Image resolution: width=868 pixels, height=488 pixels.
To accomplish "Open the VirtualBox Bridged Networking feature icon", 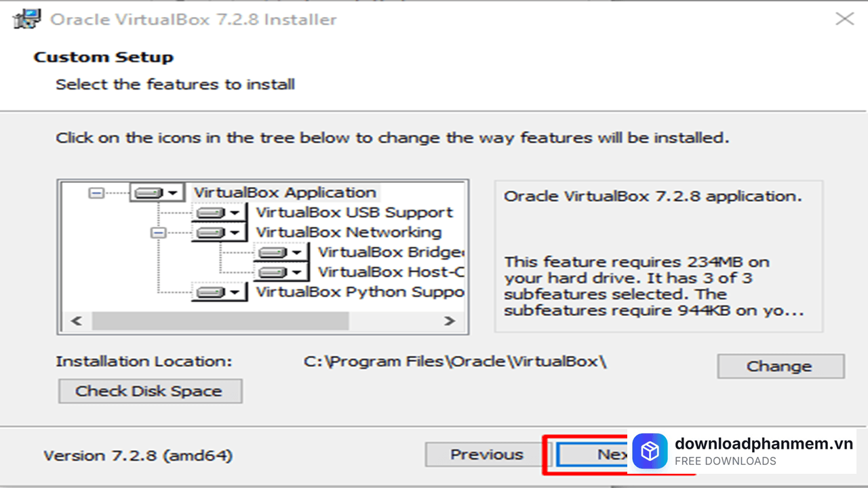I will (280, 253).
